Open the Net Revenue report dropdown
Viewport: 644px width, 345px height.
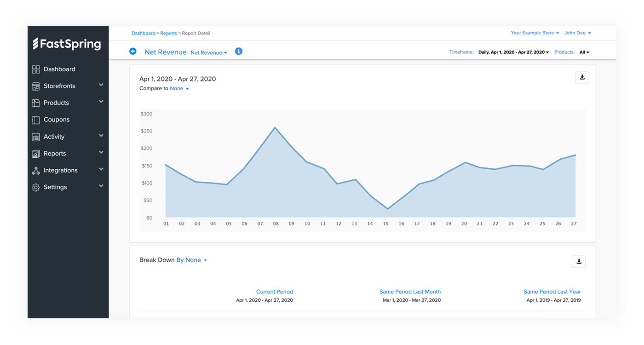(x=209, y=53)
